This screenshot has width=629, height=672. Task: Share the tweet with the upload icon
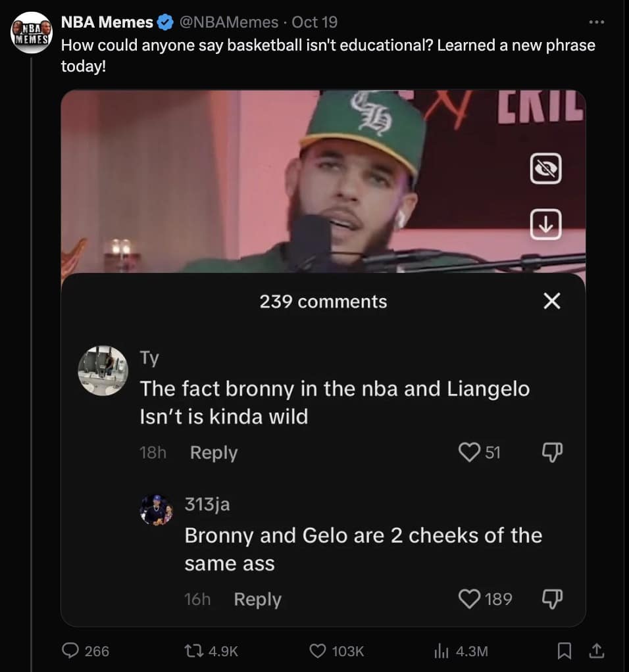point(597,652)
